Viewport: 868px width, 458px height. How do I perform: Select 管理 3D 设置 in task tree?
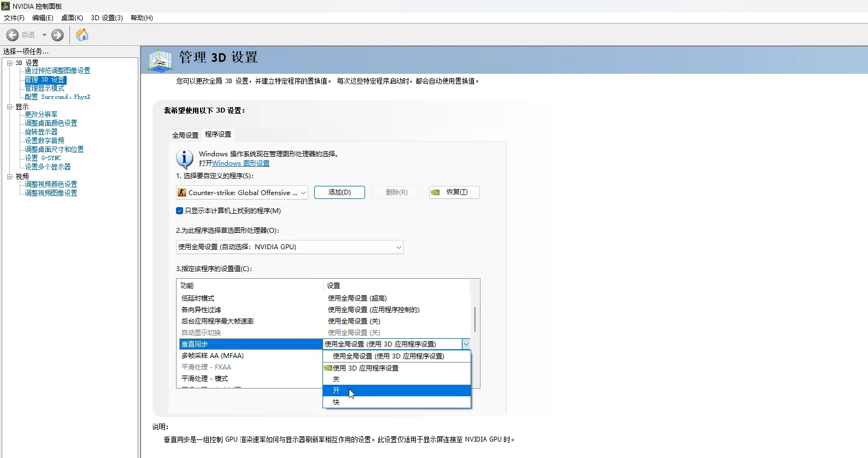(x=45, y=79)
